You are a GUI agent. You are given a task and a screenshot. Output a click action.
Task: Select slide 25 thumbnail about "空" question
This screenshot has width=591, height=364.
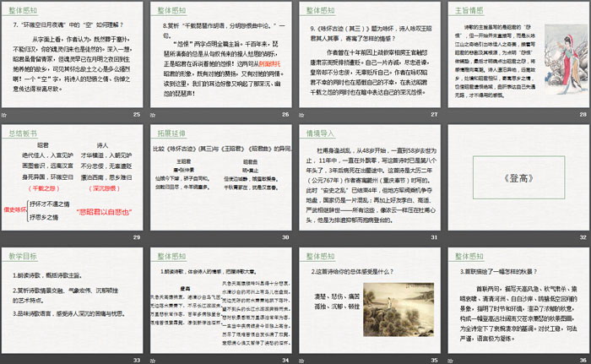coord(73,55)
